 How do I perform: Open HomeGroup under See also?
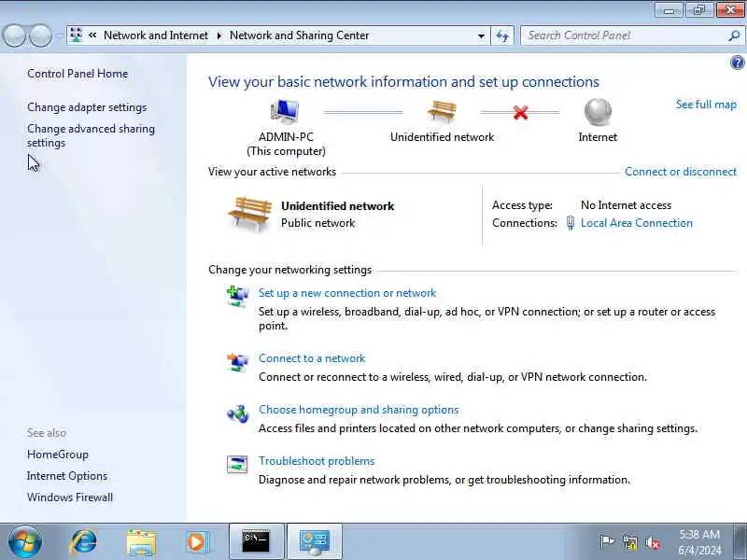(x=58, y=455)
